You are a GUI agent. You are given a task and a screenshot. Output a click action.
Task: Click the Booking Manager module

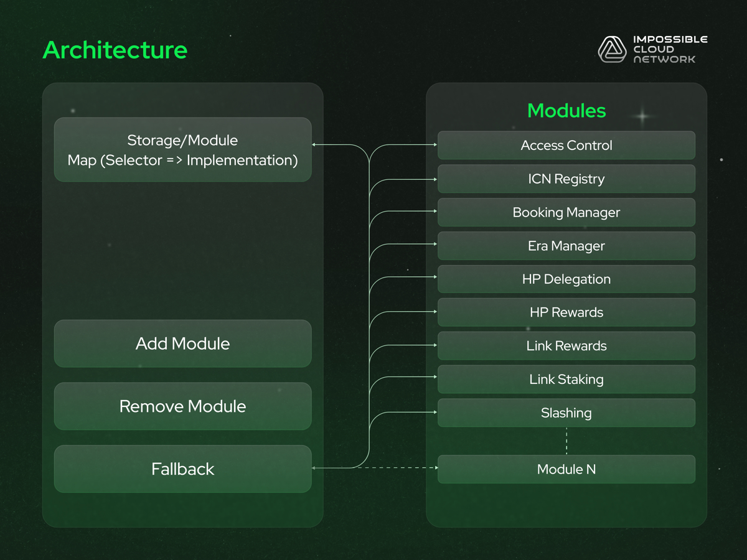pyautogui.click(x=566, y=212)
